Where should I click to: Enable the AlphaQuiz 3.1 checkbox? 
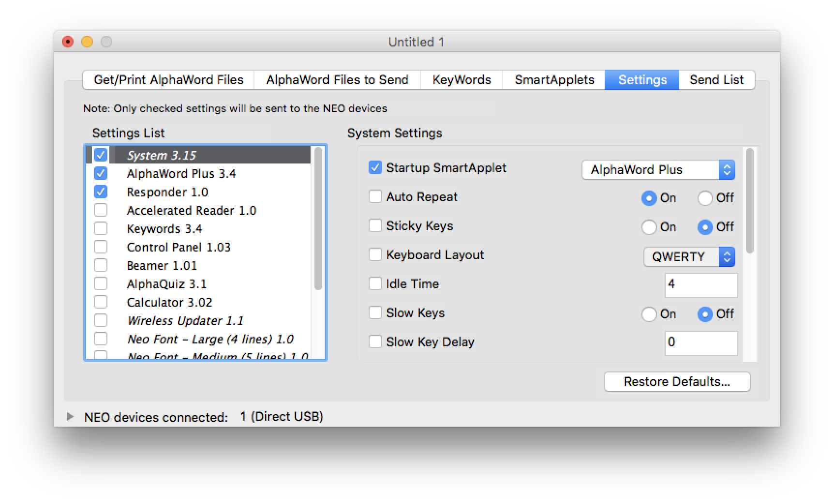(x=101, y=283)
